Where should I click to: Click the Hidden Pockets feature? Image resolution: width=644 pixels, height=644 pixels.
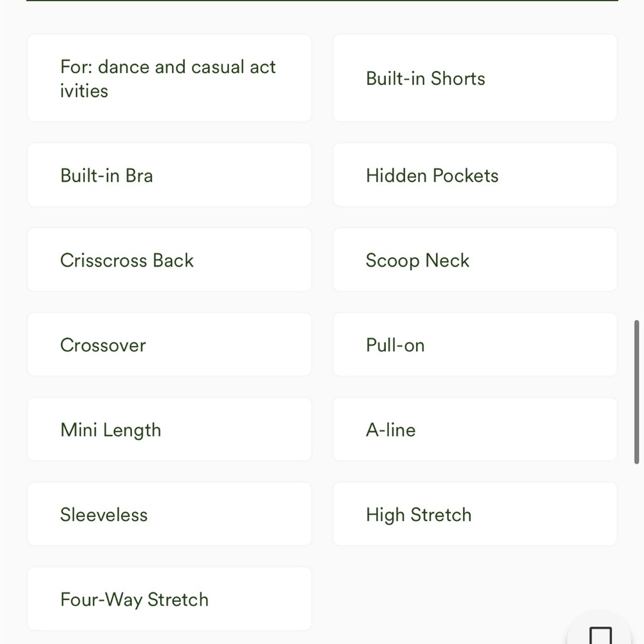475,175
